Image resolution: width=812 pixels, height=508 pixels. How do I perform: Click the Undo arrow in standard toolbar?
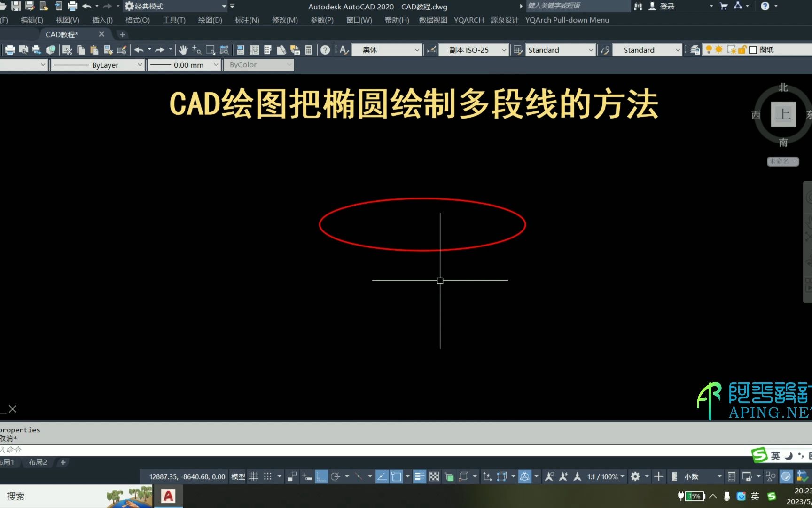tap(139, 50)
